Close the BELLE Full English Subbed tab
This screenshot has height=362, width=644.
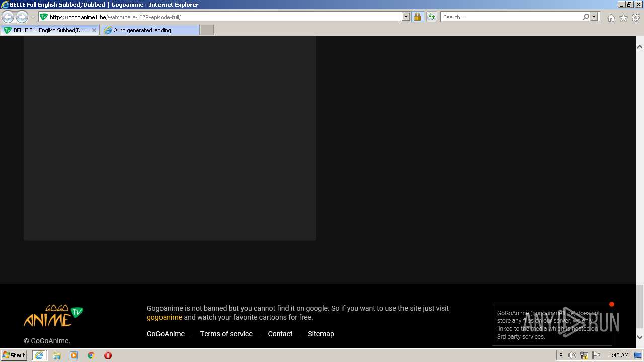tap(94, 30)
